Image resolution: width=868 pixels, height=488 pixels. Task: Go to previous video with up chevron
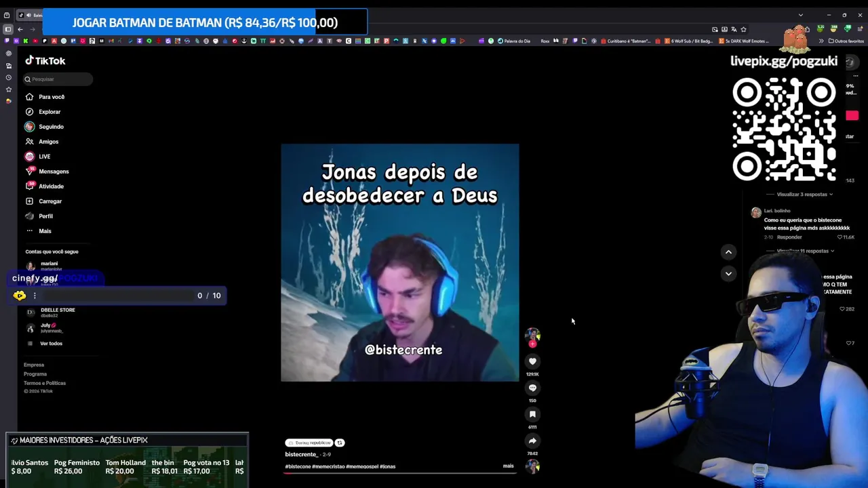pyautogui.click(x=728, y=252)
